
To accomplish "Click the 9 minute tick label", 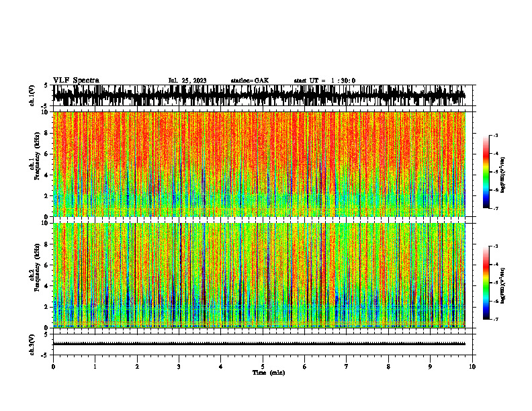I will pyautogui.click(x=430, y=367).
